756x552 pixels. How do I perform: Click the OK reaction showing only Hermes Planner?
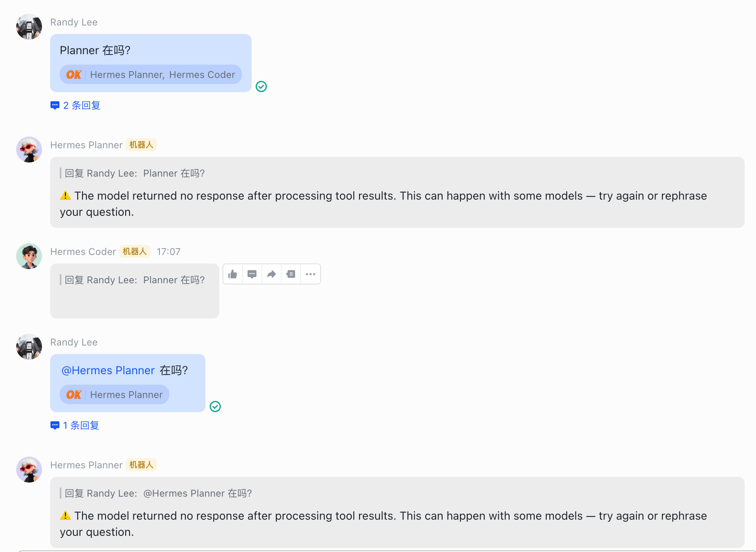pyautogui.click(x=114, y=395)
